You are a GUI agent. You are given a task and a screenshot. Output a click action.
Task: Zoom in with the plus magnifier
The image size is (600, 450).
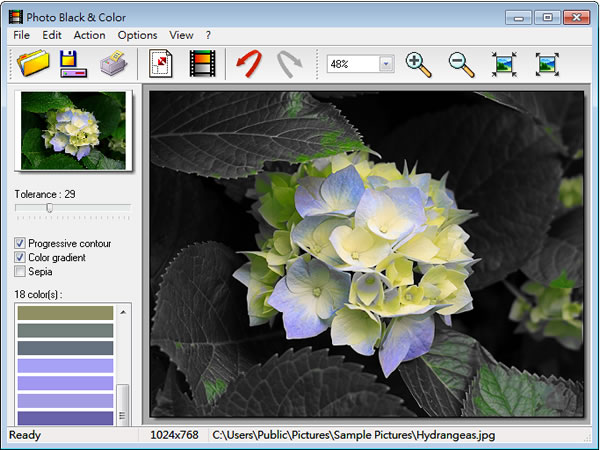pos(419,64)
